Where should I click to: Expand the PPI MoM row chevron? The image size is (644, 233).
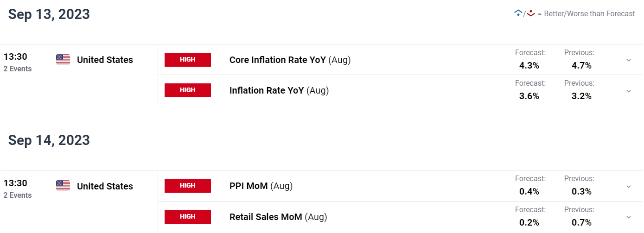click(x=629, y=186)
